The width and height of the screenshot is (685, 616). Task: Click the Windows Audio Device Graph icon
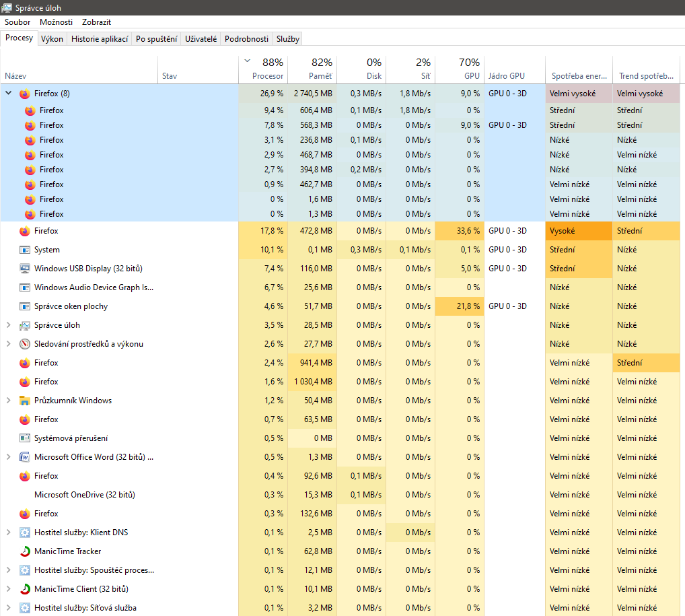coord(25,287)
